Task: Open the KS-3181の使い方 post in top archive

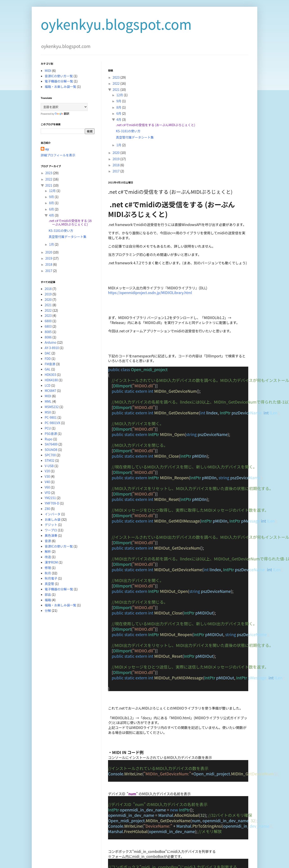Action: point(128,131)
